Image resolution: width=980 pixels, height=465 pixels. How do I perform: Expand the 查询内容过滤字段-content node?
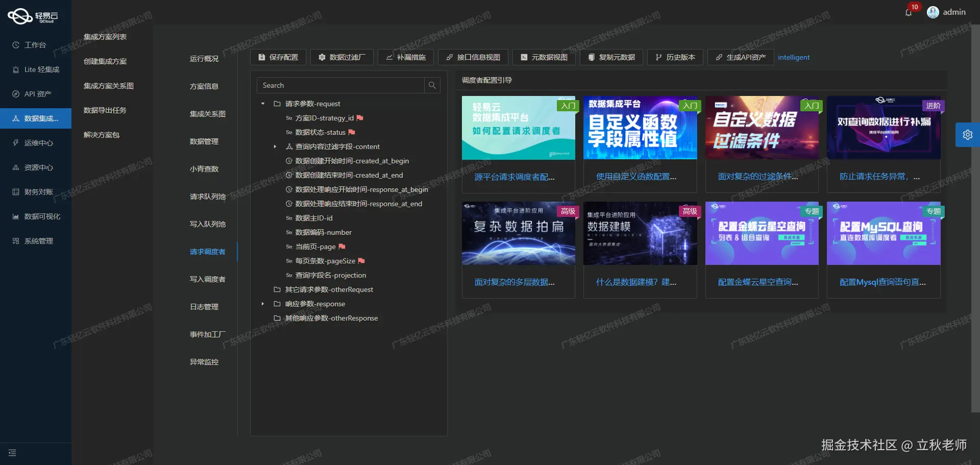(x=275, y=146)
